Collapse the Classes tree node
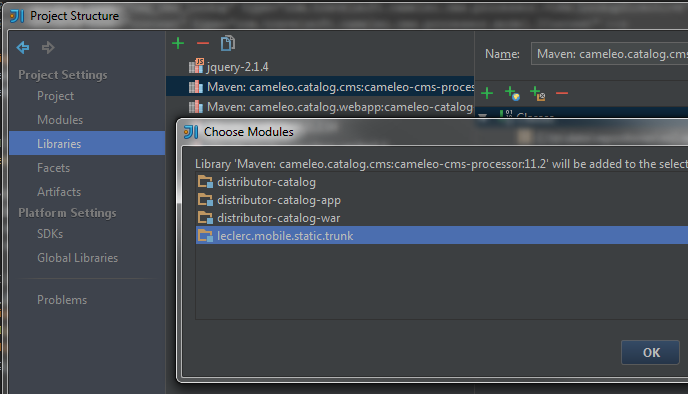The height and width of the screenshot is (394, 688). point(483,115)
